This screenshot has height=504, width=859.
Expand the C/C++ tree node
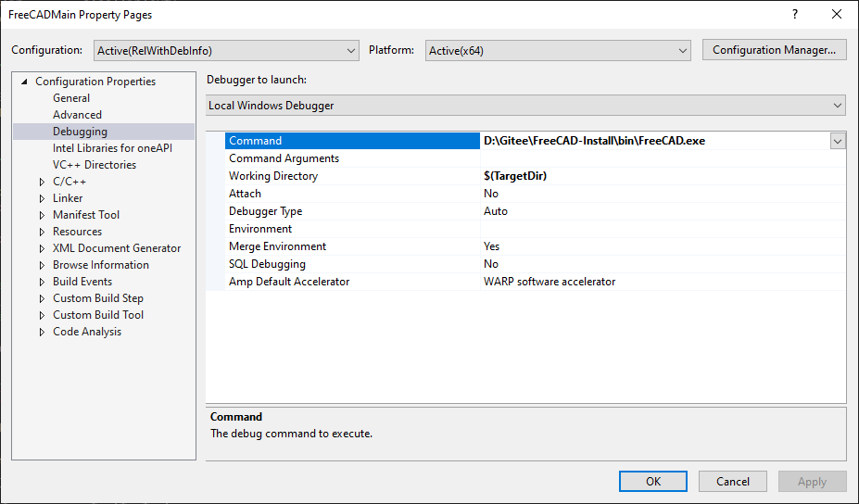coord(42,182)
